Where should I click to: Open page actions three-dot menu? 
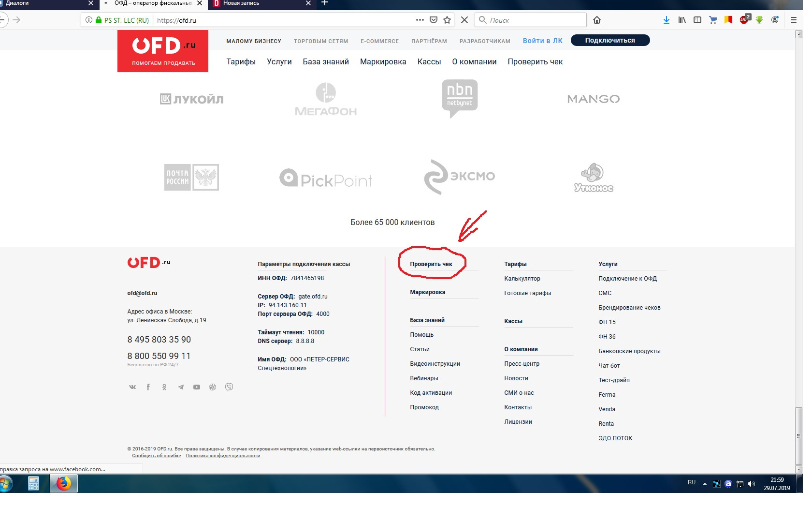click(x=420, y=20)
